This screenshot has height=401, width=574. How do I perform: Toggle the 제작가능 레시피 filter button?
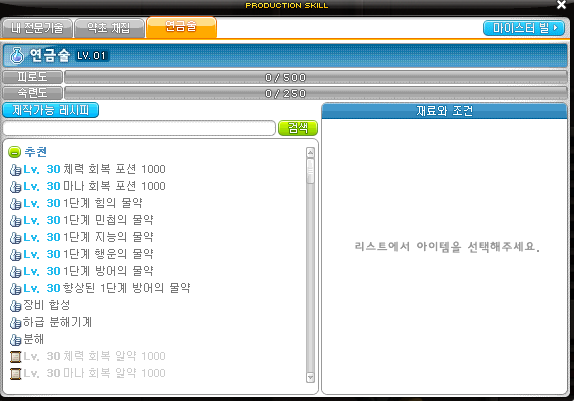click(x=51, y=110)
